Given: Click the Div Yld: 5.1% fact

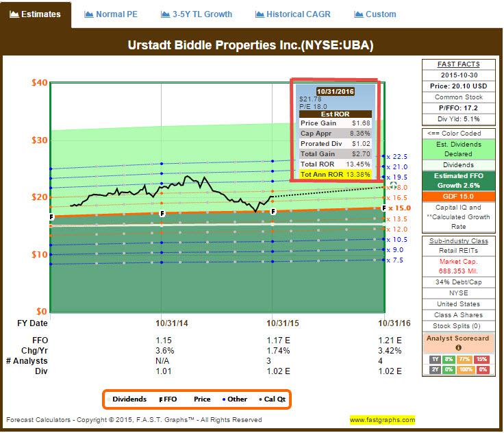Looking at the screenshot, I should 458,119.
